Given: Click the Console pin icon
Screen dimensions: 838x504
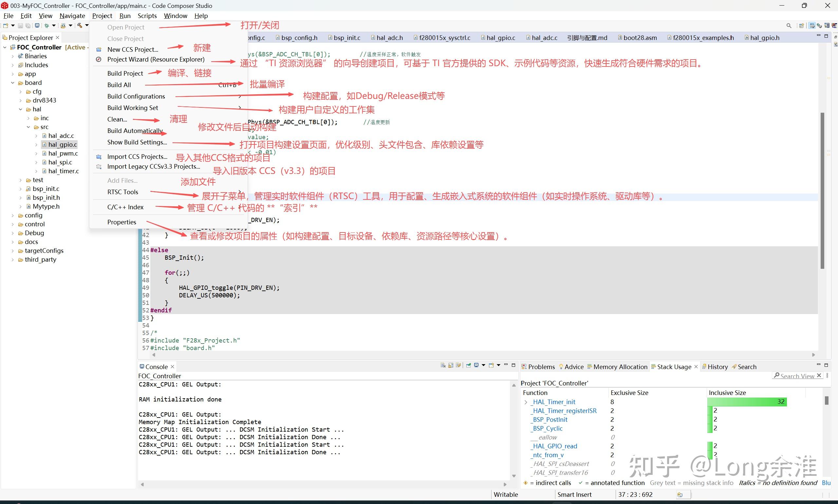Looking at the screenshot, I should click(x=469, y=365).
